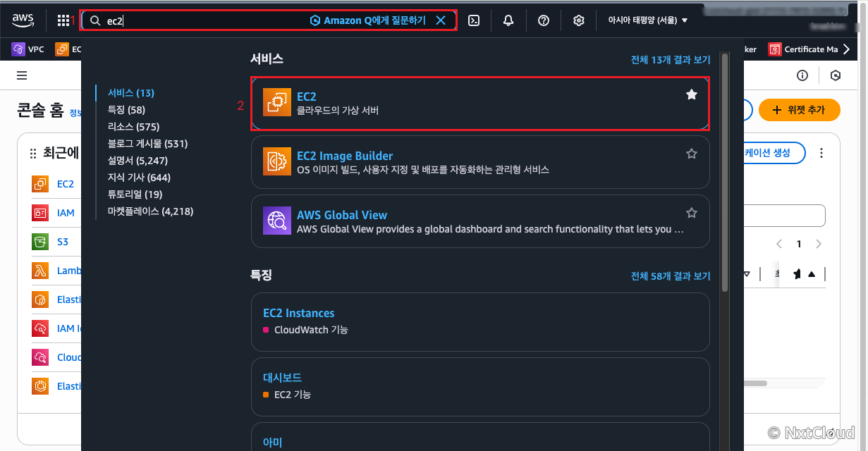Screen dimensions: 868x451
Task: Select the 서비스 (13) filter
Action: tap(131, 93)
